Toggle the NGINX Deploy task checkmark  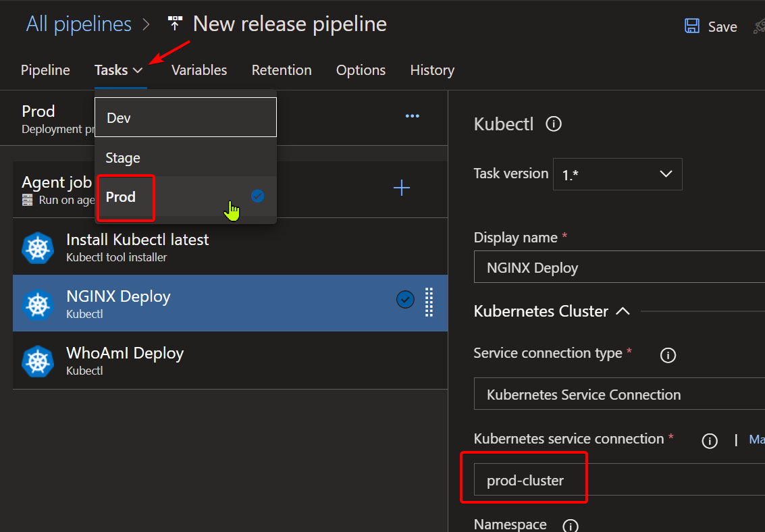(405, 300)
